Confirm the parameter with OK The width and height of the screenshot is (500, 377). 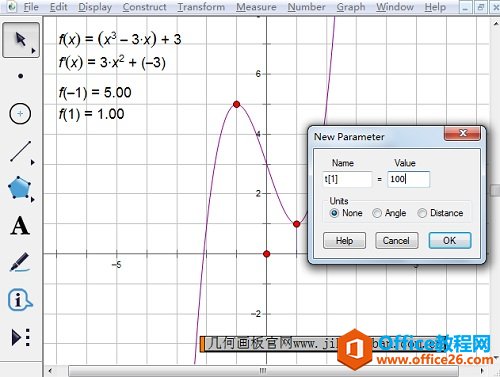click(x=450, y=240)
